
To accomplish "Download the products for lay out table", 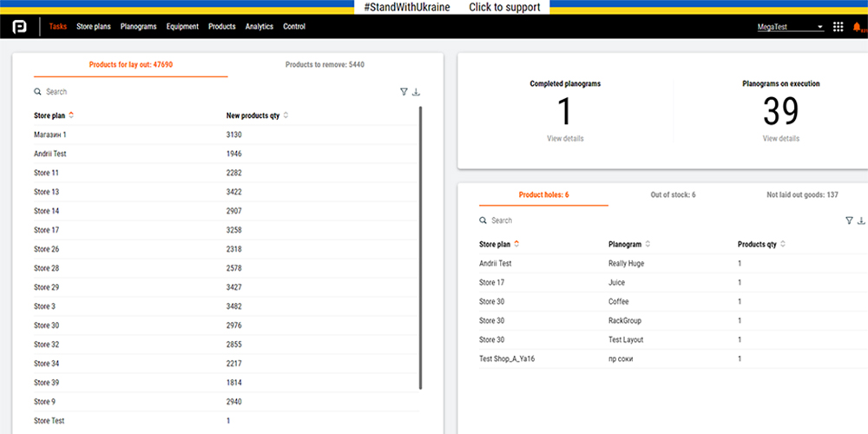I will point(416,92).
